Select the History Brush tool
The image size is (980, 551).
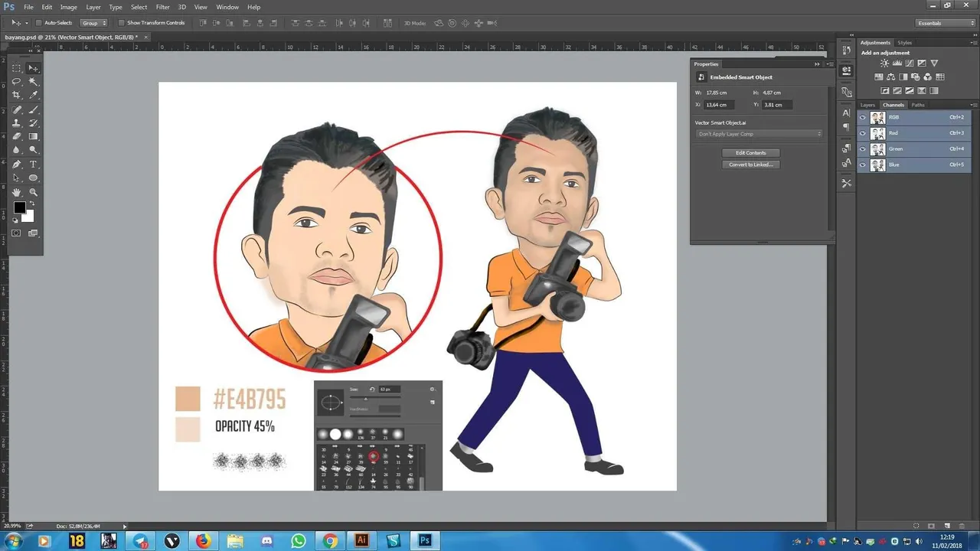point(34,122)
